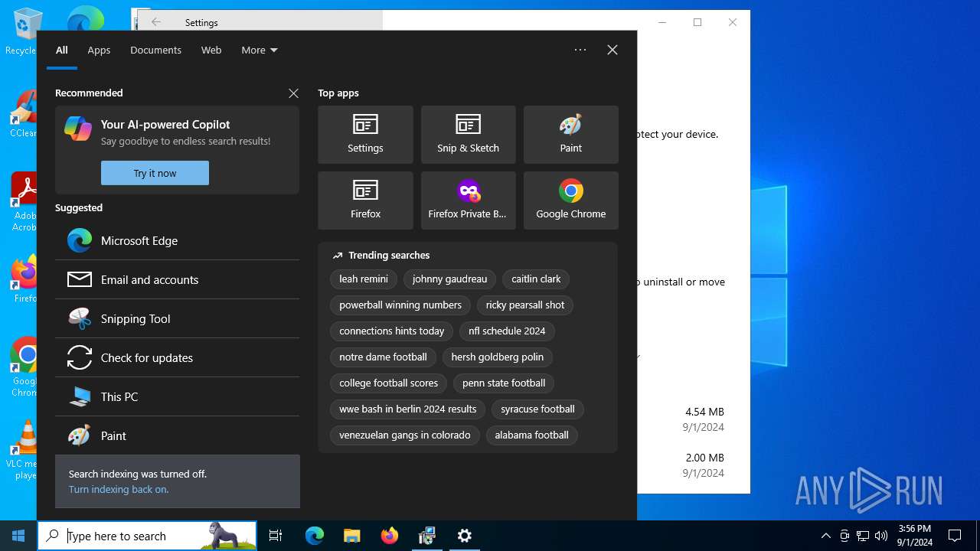Open the notification center icon
Screen dimensions: 980x551
[x=955, y=536]
